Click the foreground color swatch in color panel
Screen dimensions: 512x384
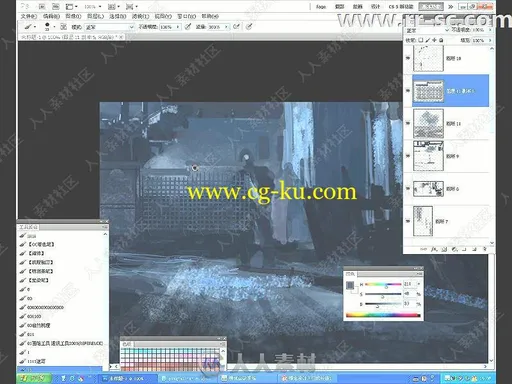(350, 285)
